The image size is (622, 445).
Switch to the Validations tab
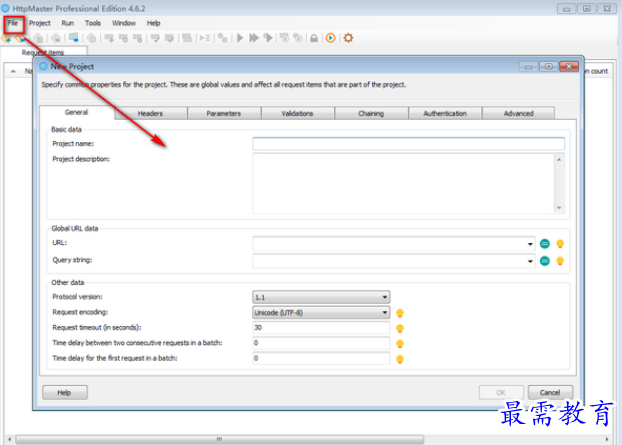point(298,113)
